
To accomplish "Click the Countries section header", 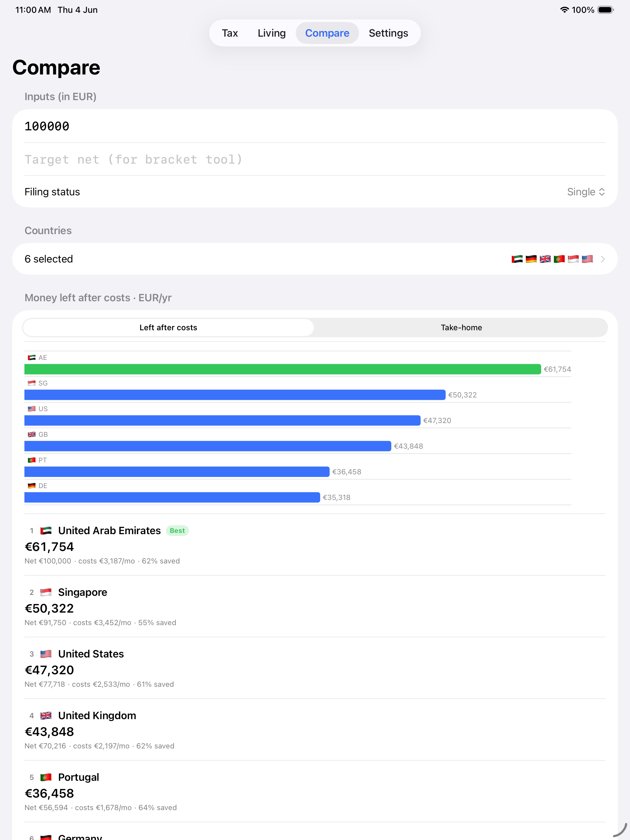I will click(48, 230).
